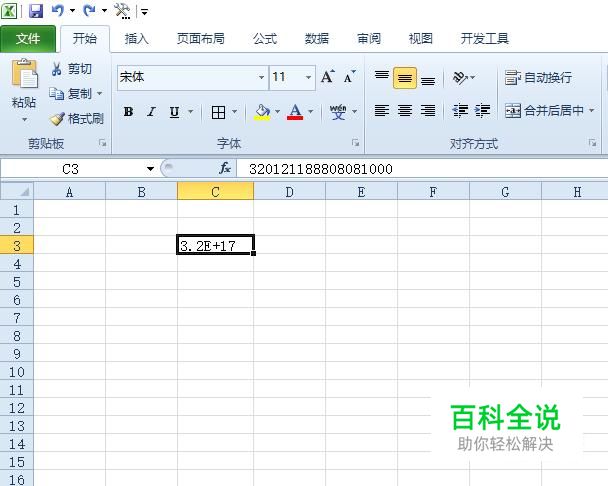This screenshot has width=608, height=486.
Task: Toggle align text right
Action: pos(428,111)
